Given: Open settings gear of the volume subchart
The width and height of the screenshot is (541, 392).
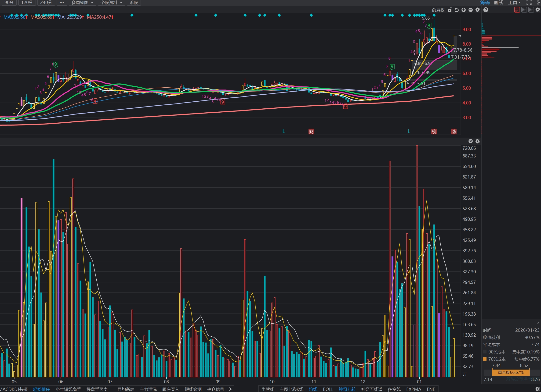Looking at the screenshot, I should [478, 141].
